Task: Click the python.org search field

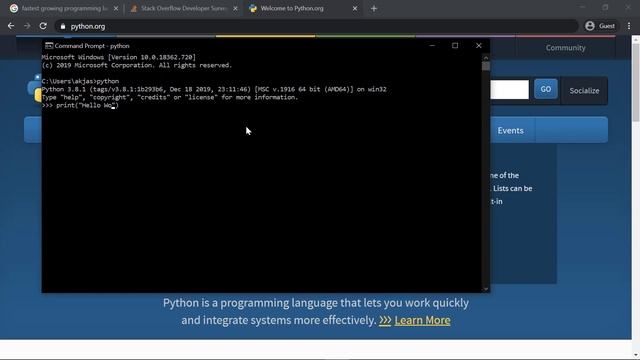Action: (509, 89)
